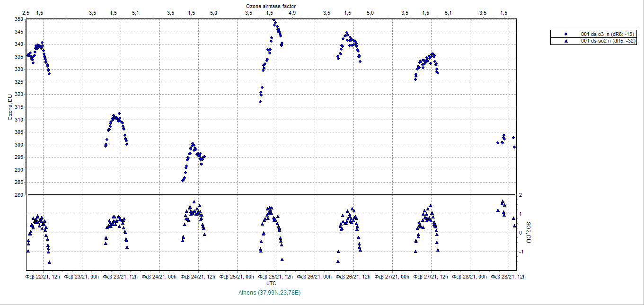Click the 'Ozone, DU' left axis label
Viewport: 644px width, 305px height.
tap(9, 107)
